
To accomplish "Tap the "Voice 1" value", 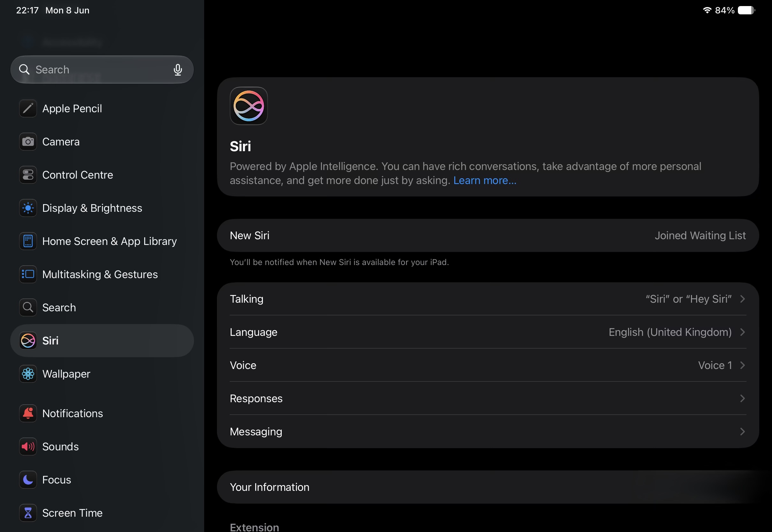I will coord(715,365).
